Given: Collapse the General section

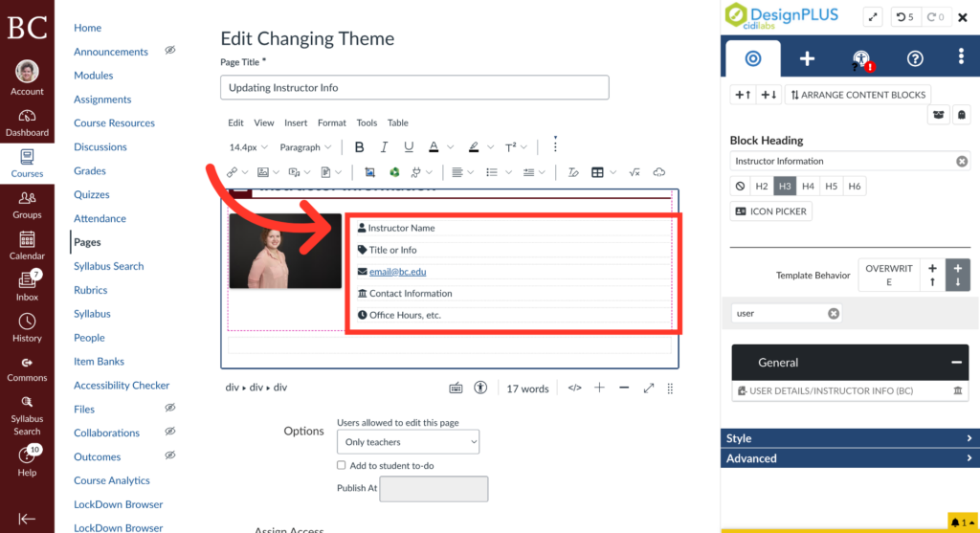Looking at the screenshot, I should (956, 363).
